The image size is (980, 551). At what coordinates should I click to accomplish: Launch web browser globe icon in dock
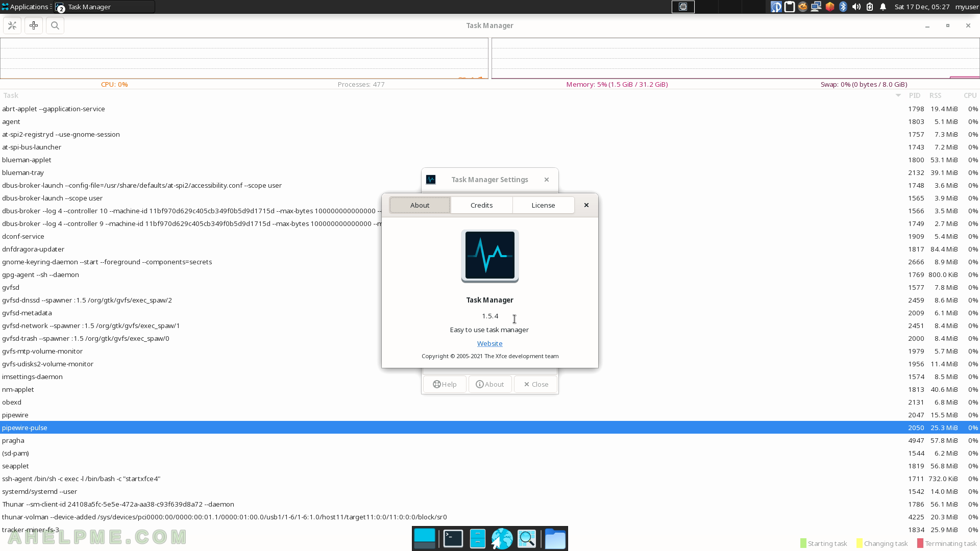502,539
